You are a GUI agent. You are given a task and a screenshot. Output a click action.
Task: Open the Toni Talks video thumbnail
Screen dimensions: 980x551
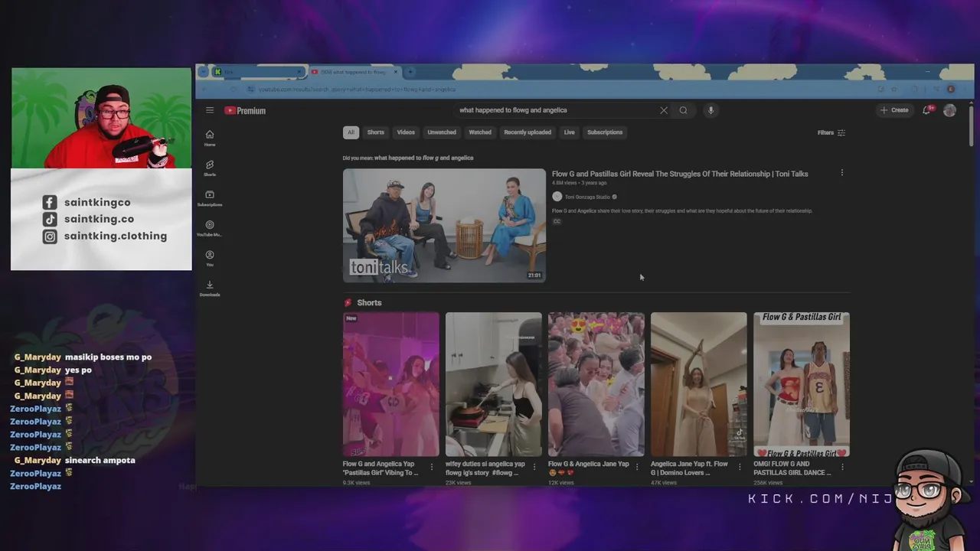tap(444, 225)
